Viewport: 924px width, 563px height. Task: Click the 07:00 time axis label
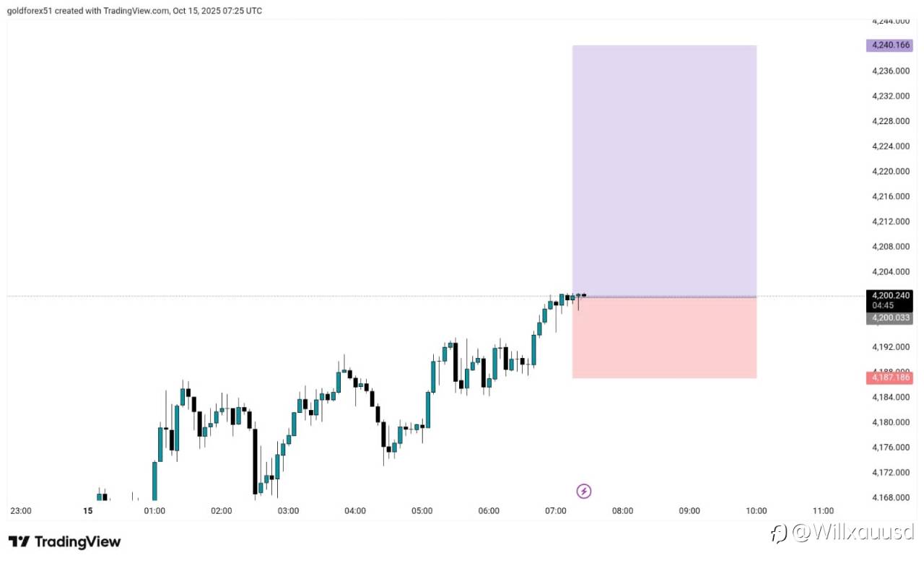pyautogui.click(x=556, y=511)
